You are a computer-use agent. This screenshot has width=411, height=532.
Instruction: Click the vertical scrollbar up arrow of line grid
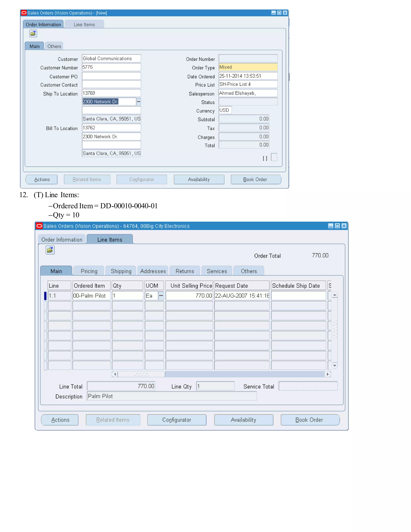tap(335, 295)
